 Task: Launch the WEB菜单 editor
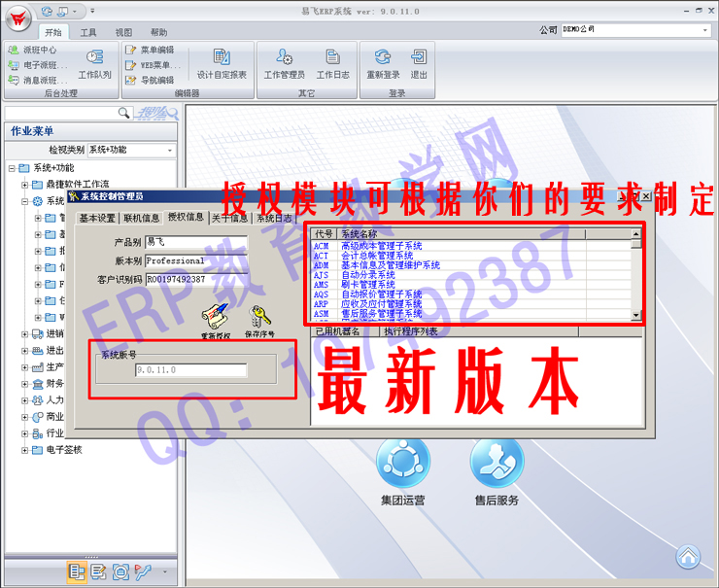(154, 65)
